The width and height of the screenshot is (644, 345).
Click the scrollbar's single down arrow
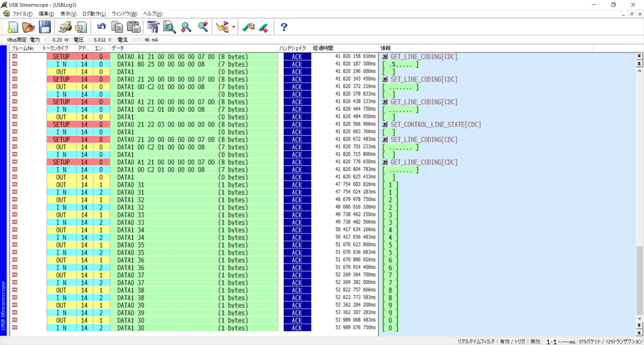coord(639,318)
